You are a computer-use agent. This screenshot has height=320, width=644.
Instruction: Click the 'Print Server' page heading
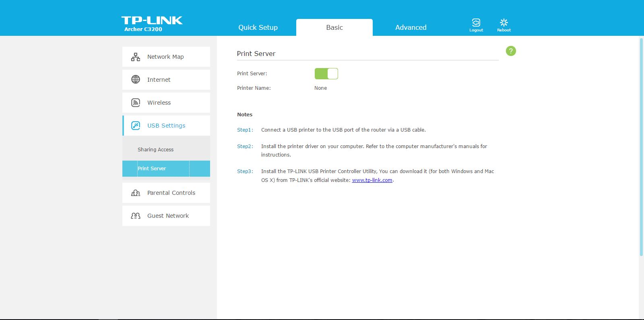[x=256, y=54]
